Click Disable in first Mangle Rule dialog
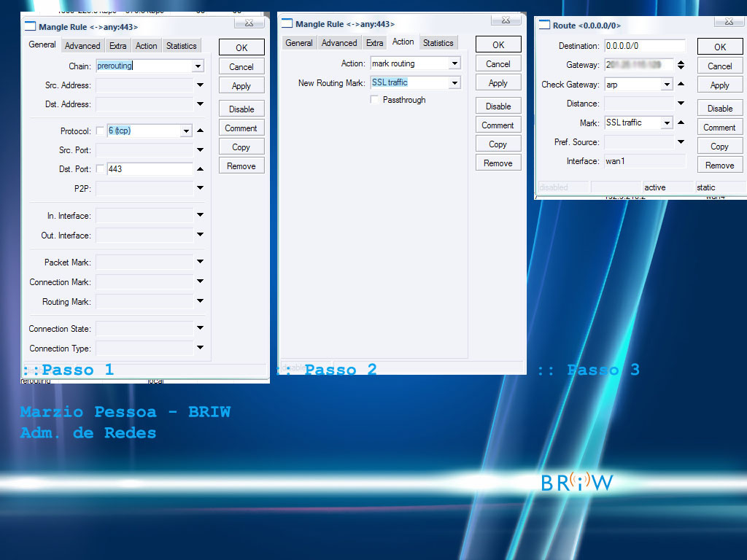Viewport: 747px width, 560px height. [241, 109]
